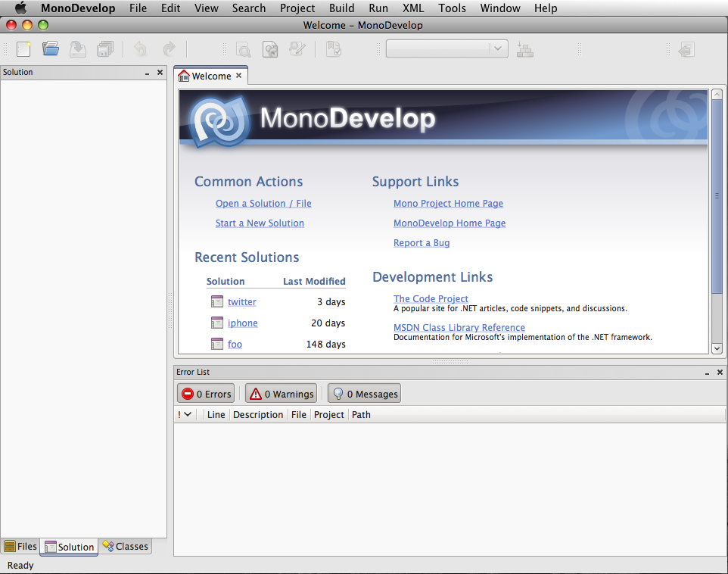Click the bookmark checkmark toolbar icon

pyautogui.click(x=334, y=48)
